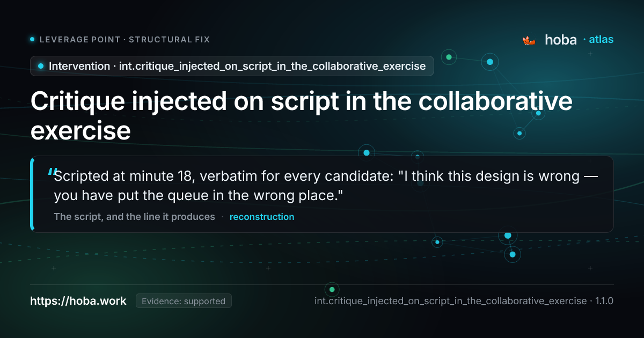Image resolution: width=644 pixels, height=338 pixels.
Task: Click LEVERAGE POINT · STRUCTURAL FIX label
Action: [x=125, y=40]
